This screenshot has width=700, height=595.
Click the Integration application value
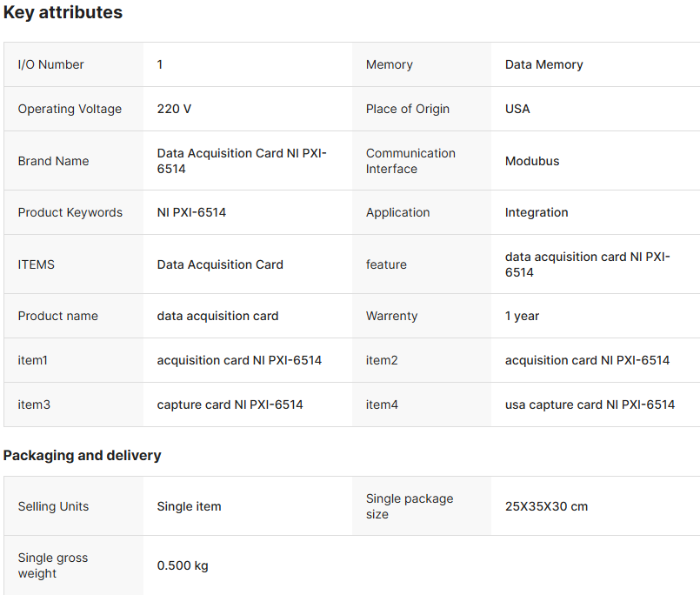click(x=537, y=212)
